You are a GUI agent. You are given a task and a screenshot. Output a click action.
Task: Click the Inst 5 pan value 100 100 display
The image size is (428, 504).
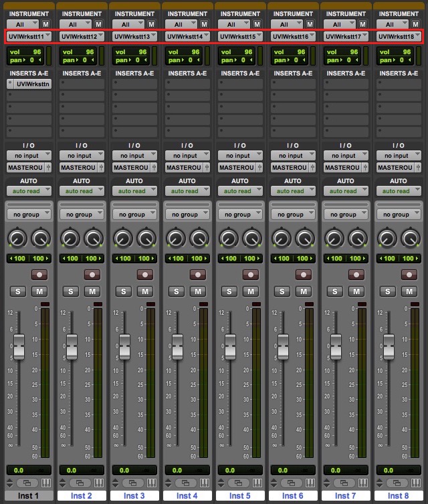[x=240, y=259]
